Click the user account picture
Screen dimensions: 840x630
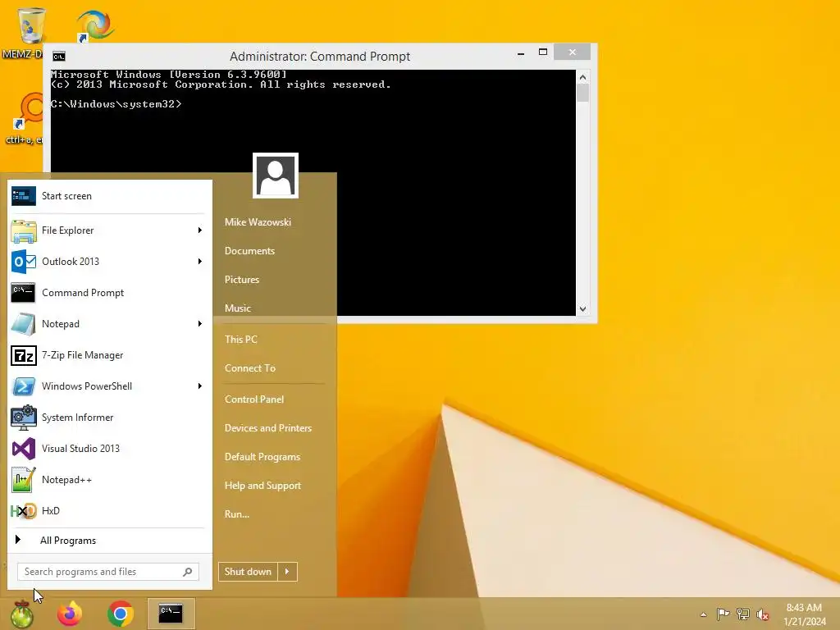pyautogui.click(x=276, y=176)
